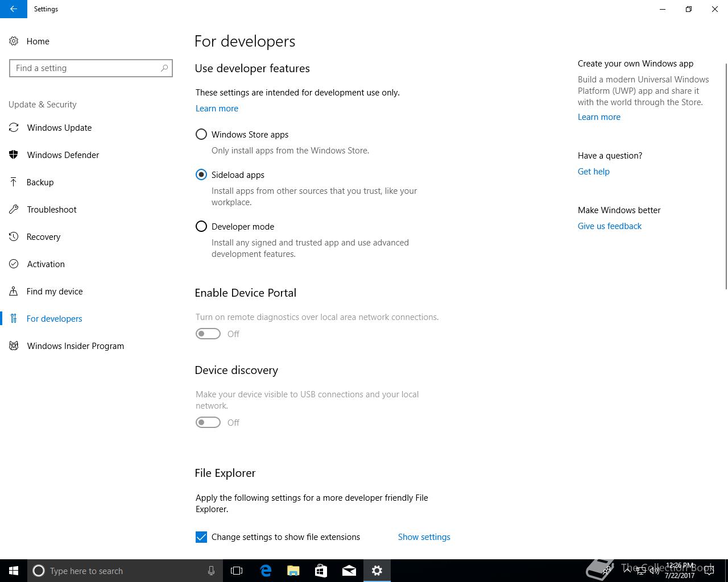Open Learn more under Create your own Windows app
The width and height of the screenshot is (728, 582).
point(599,117)
